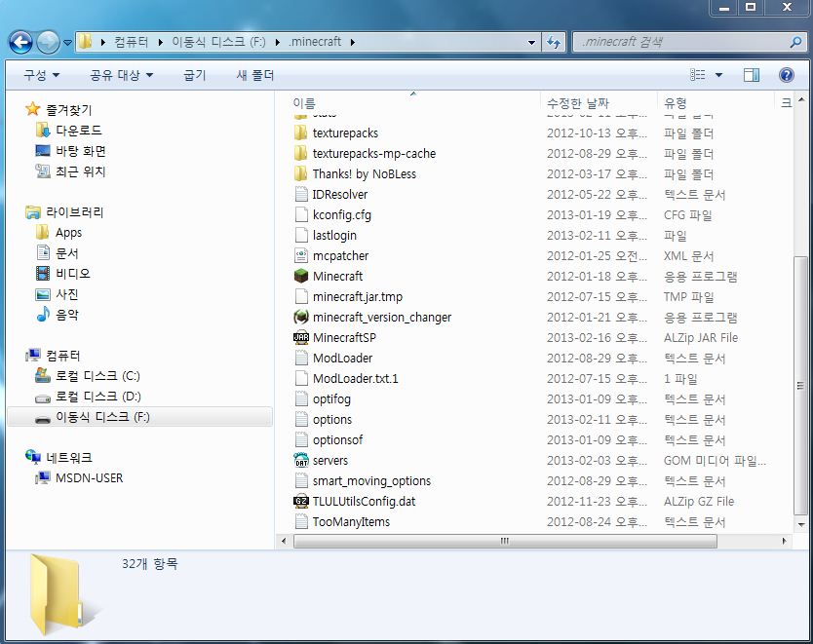Click the IDResolver text file icon

[x=301, y=194]
